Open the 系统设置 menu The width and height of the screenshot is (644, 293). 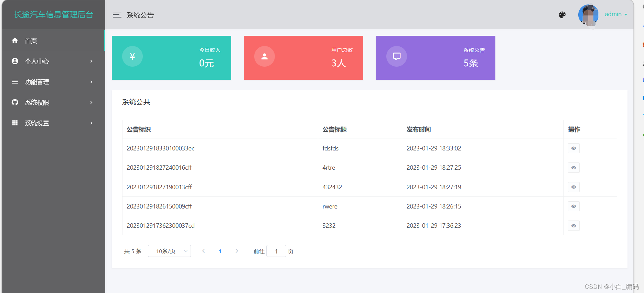(53, 123)
